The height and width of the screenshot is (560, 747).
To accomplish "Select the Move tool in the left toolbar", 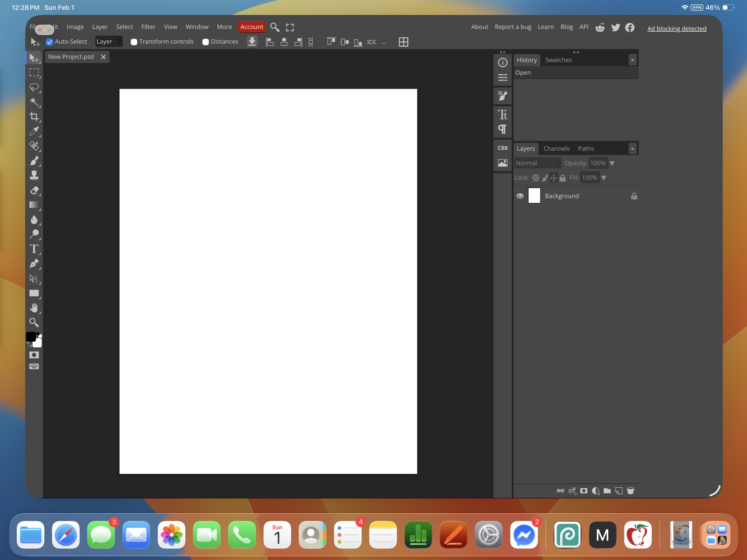I will pos(34,58).
